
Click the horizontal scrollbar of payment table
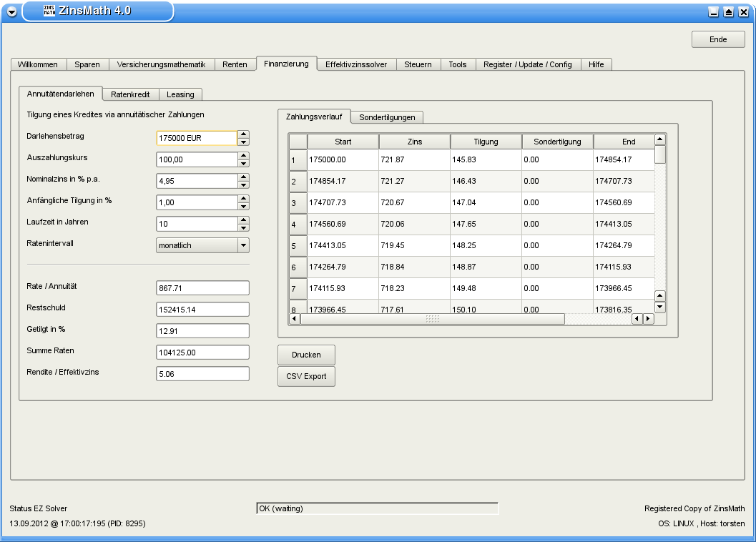[x=432, y=319]
